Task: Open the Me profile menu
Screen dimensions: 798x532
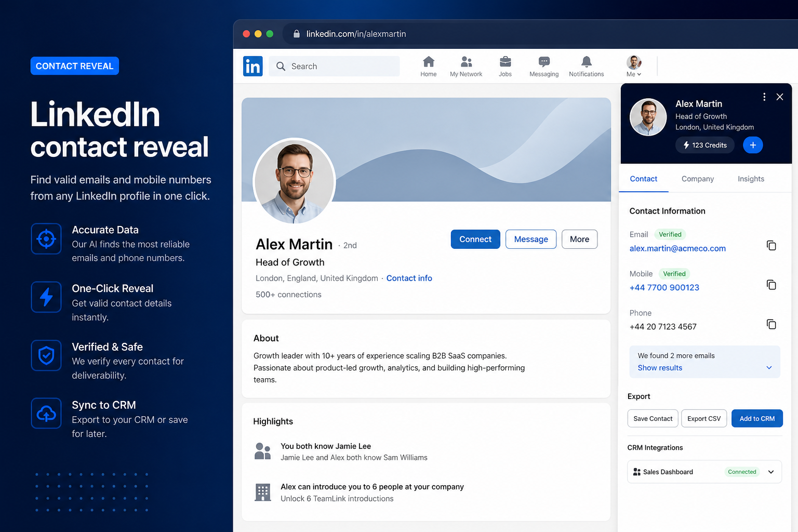Action: [634, 66]
